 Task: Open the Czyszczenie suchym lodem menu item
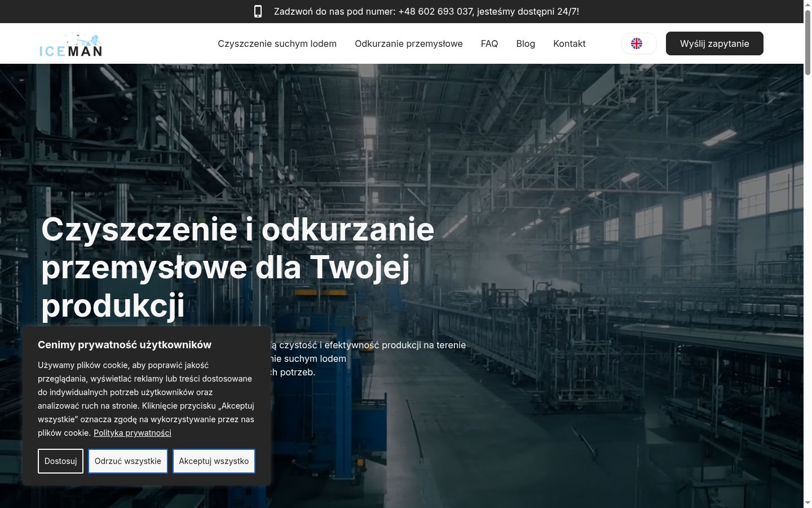[x=277, y=43]
